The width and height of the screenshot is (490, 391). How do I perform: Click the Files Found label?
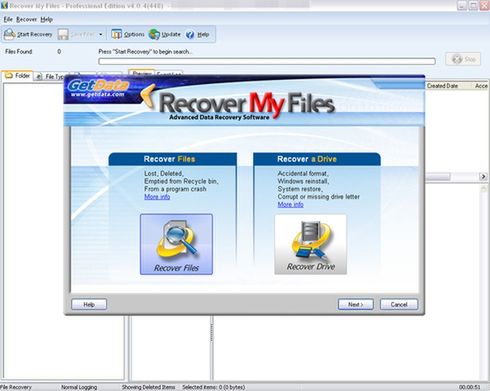coord(19,52)
